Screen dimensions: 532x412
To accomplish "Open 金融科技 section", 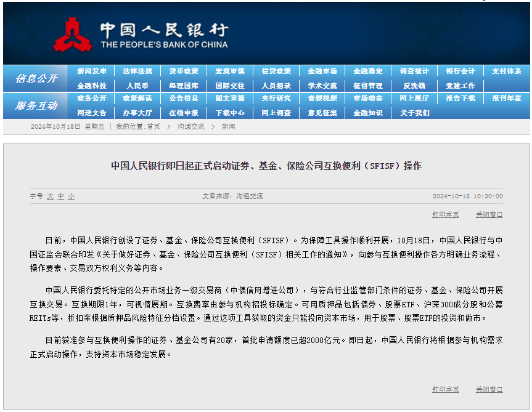I will (x=92, y=86).
